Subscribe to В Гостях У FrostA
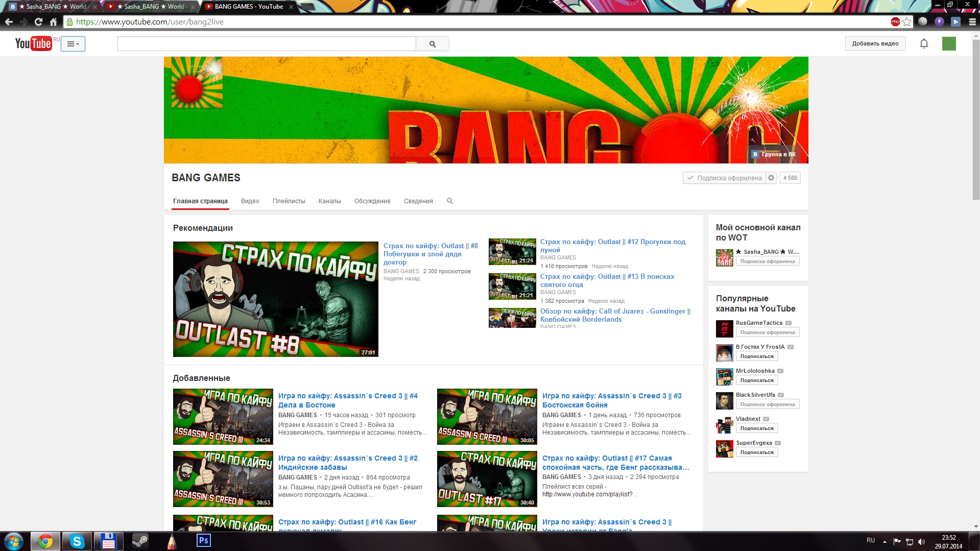 [757, 356]
